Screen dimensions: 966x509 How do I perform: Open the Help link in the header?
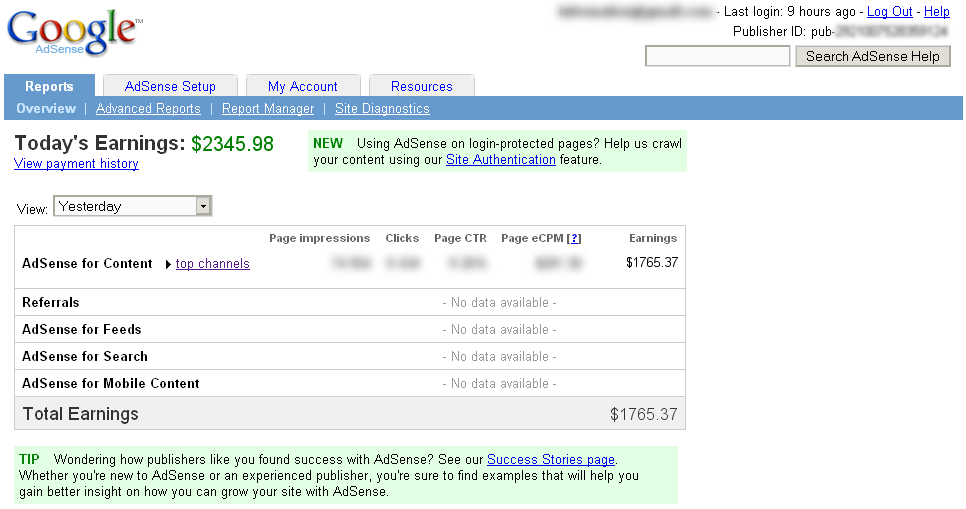click(937, 11)
